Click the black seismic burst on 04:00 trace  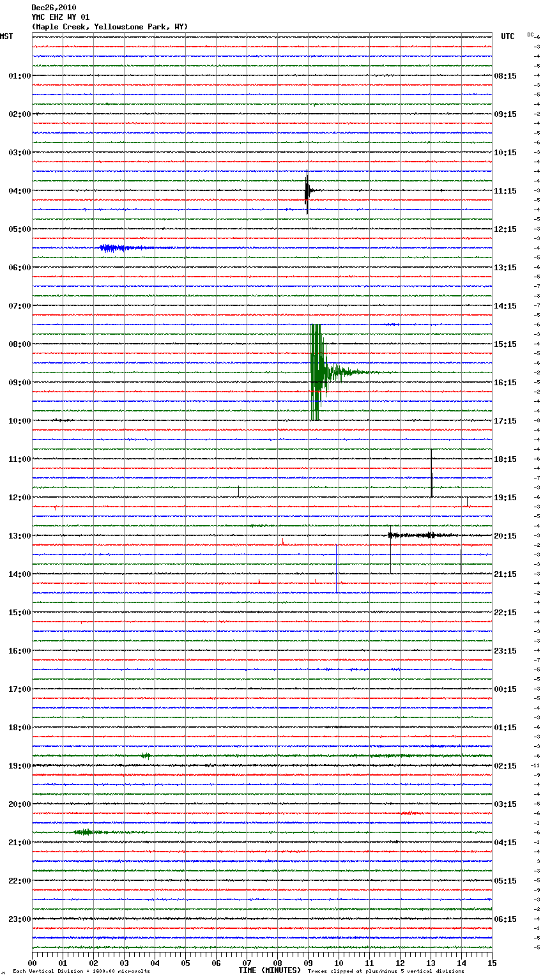pyautogui.click(x=309, y=191)
